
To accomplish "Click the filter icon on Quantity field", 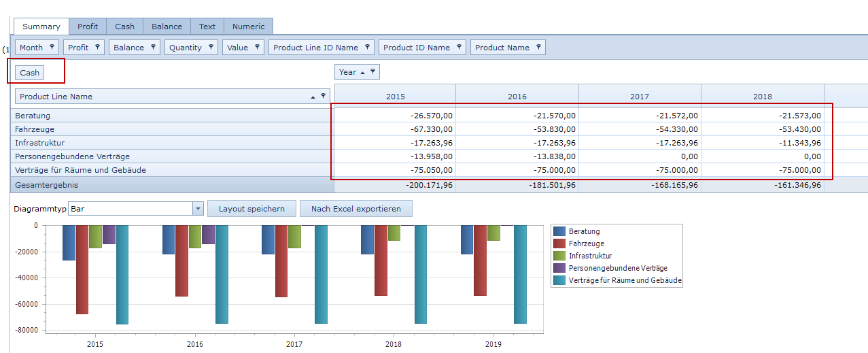I will [x=211, y=48].
